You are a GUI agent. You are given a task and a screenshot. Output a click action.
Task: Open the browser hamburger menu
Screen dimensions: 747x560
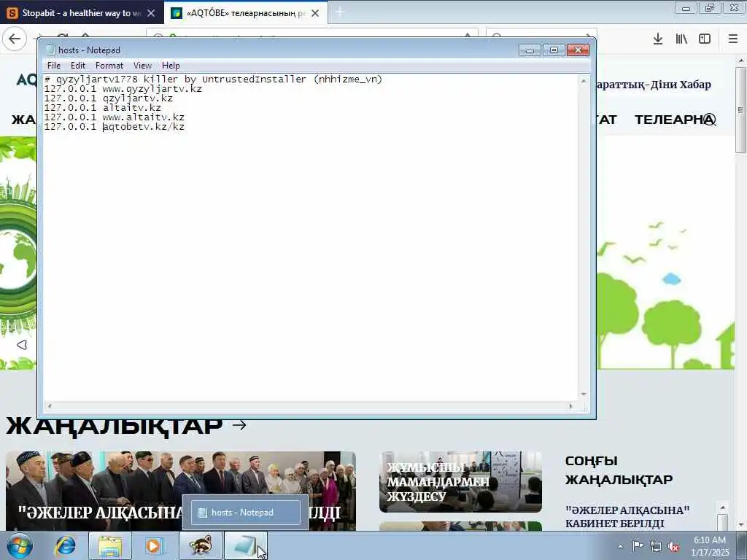[x=733, y=39]
